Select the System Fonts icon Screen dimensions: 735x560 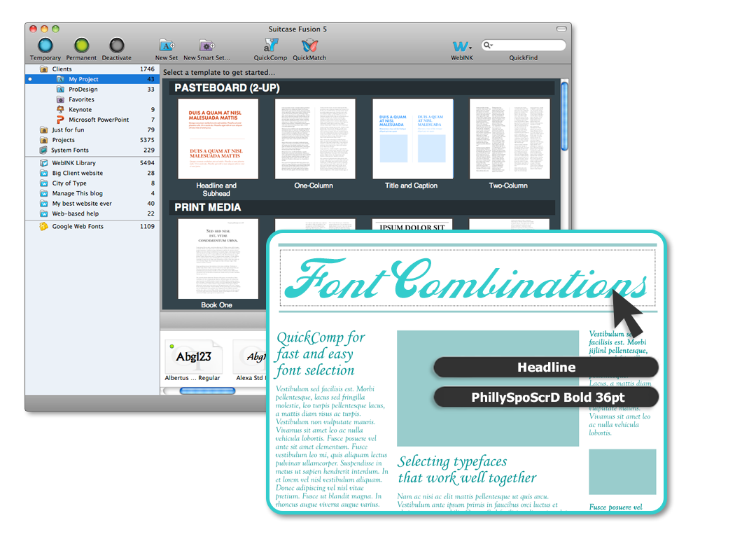pyautogui.click(x=43, y=150)
